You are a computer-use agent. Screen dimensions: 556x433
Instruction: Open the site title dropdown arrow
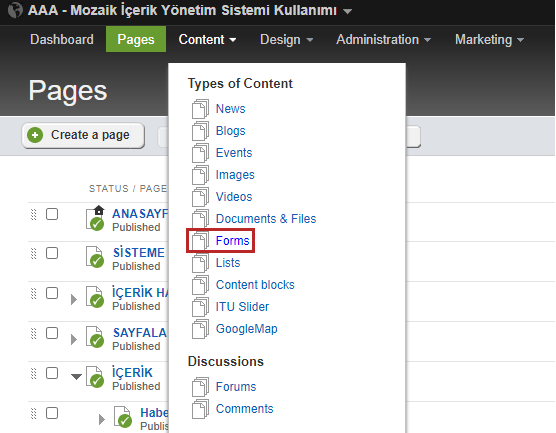pyautogui.click(x=348, y=11)
